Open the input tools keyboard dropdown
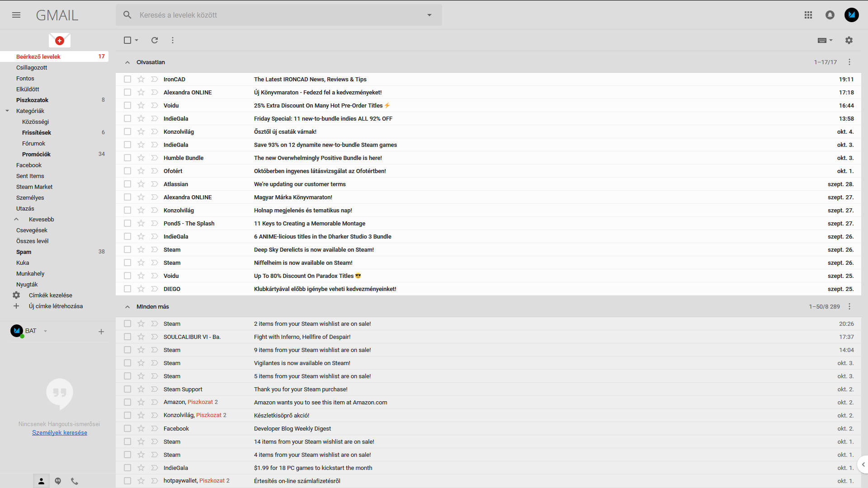 coord(825,40)
